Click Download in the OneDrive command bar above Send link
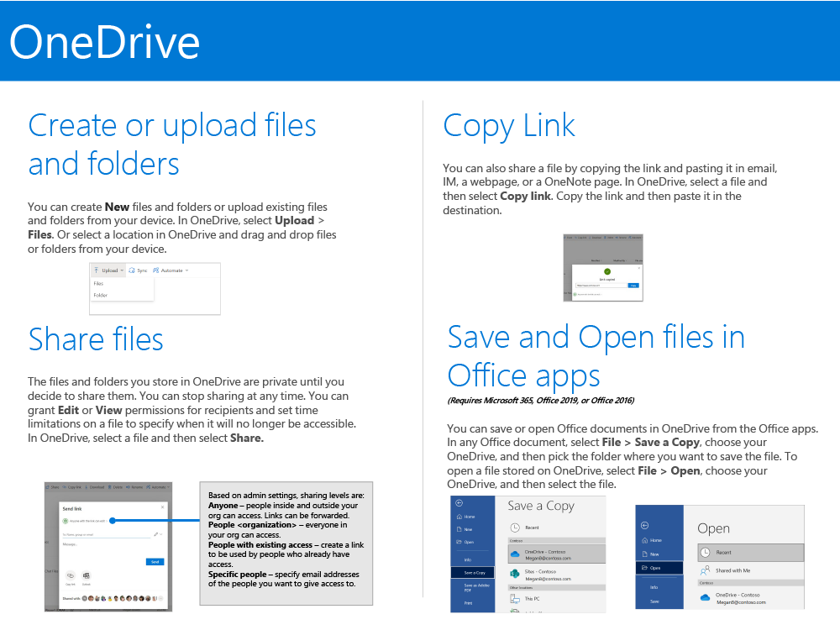The height and width of the screenshot is (630, 840). click(95, 487)
